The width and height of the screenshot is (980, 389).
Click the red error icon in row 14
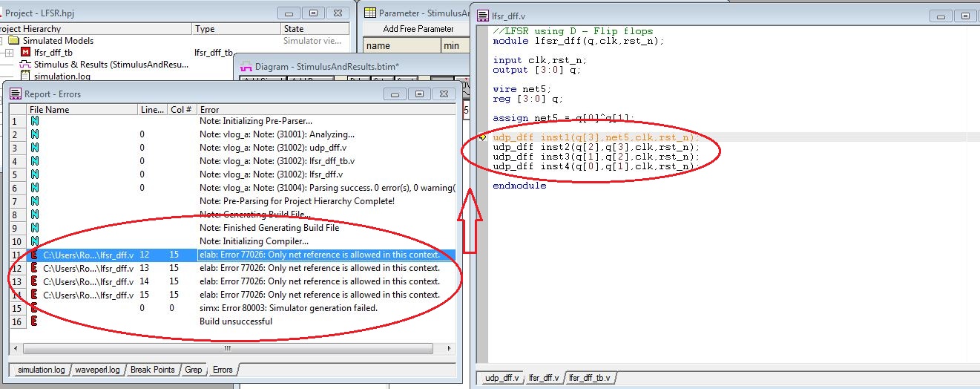(x=34, y=295)
